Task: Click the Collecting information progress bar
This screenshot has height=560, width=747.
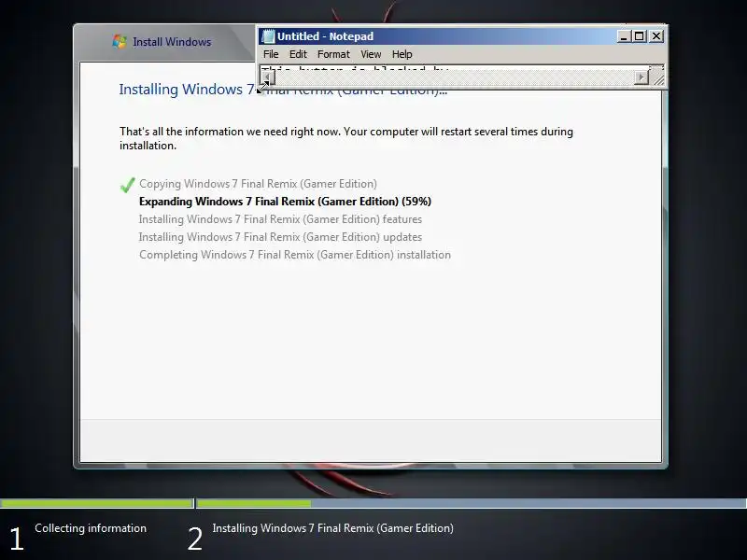Action: pyautogui.click(x=97, y=503)
